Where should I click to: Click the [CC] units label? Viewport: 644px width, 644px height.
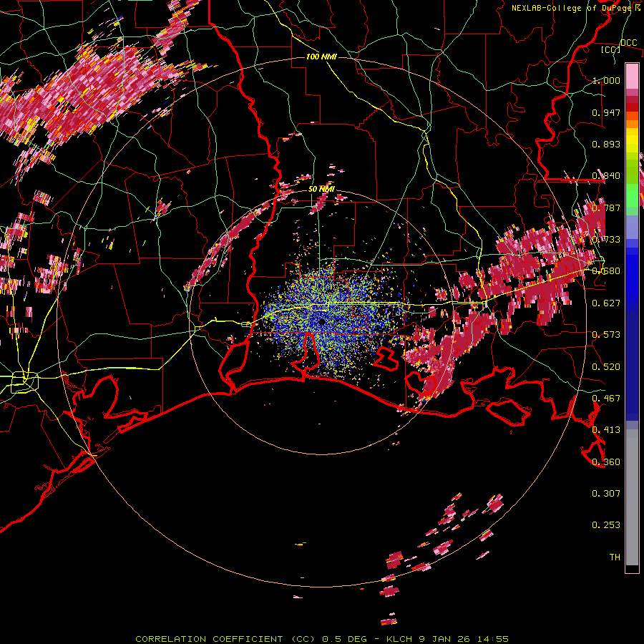(x=610, y=49)
